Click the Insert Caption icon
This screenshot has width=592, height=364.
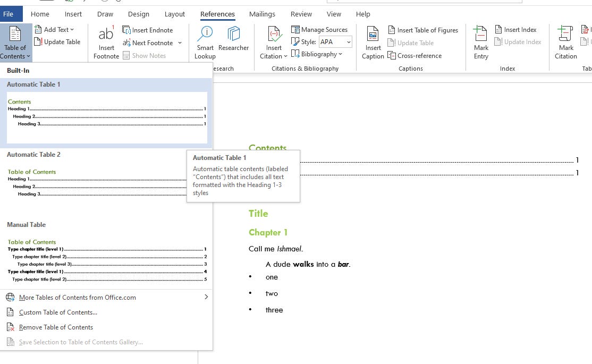click(x=373, y=35)
